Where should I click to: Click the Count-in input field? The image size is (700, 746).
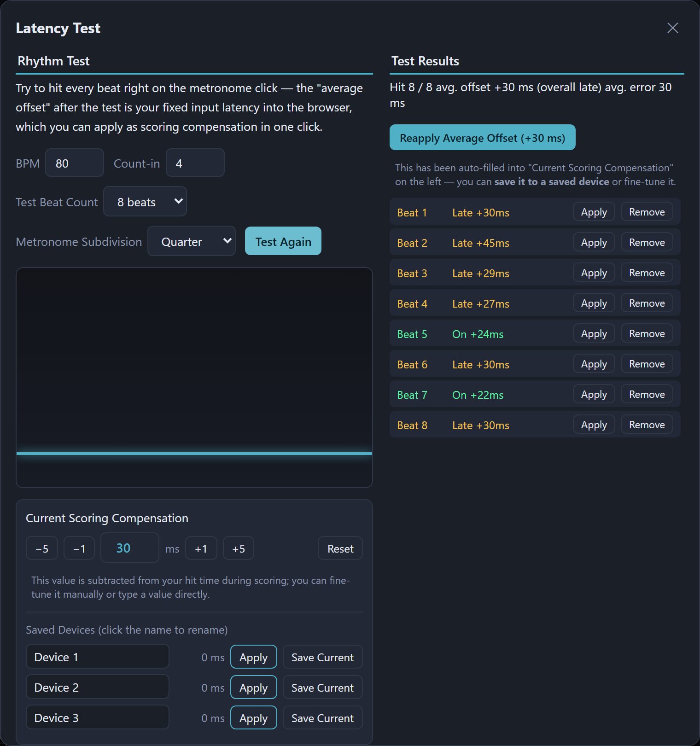195,163
